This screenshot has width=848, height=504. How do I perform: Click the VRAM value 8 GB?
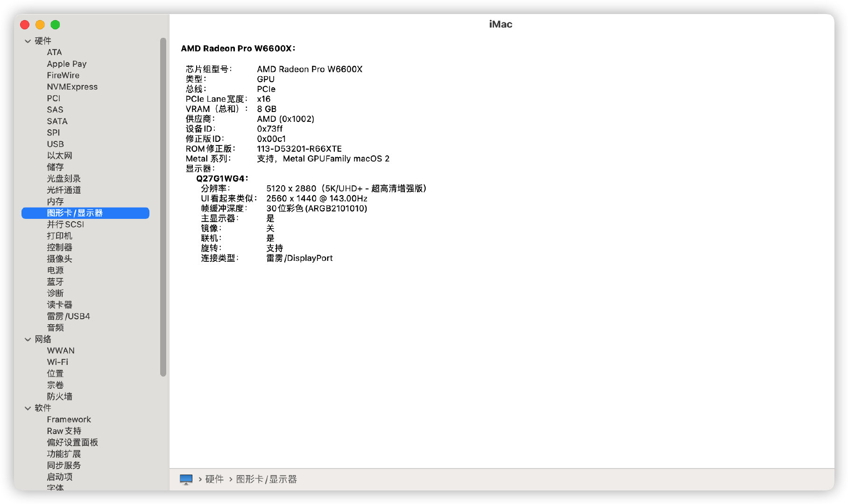tap(267, 109)
